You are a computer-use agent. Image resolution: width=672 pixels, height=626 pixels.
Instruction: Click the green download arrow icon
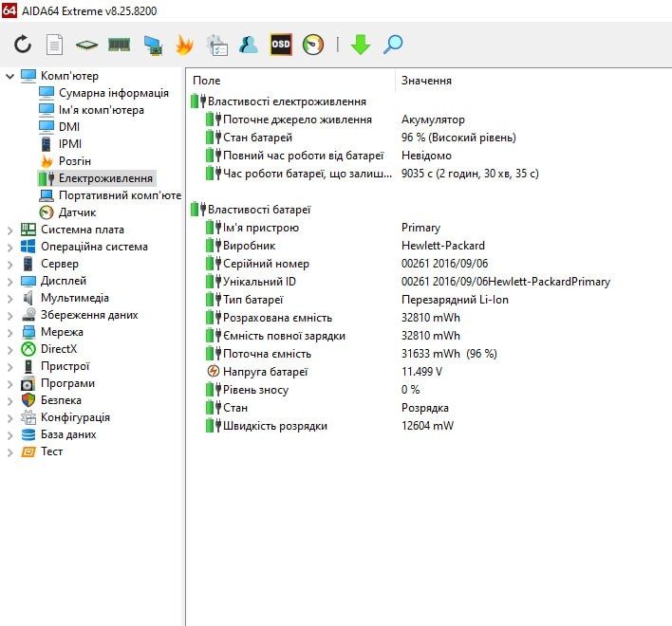(x=361, y=45)
